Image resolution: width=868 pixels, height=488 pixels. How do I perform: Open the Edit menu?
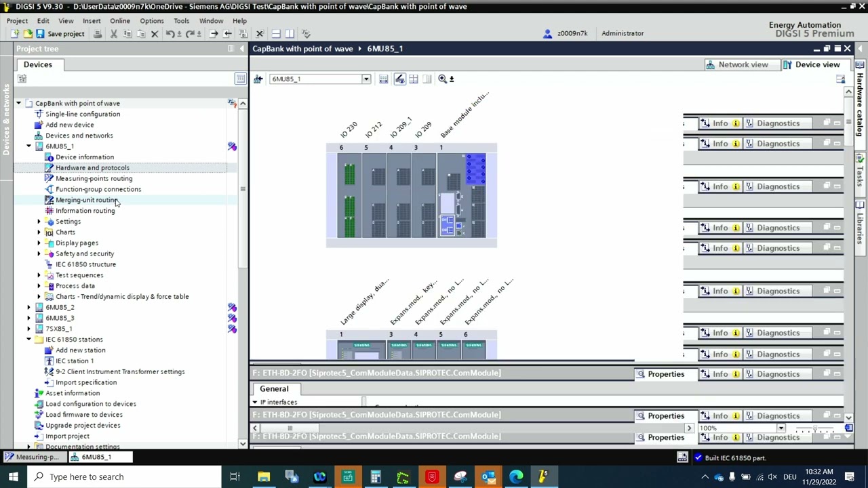pyautogui.click(x=43, y=21)
